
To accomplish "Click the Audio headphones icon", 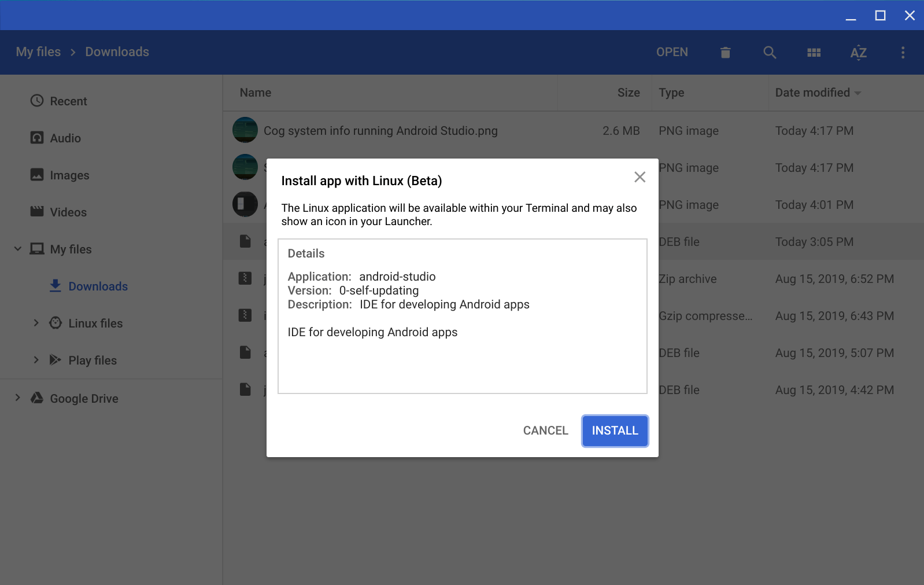I will coord(37,138).
